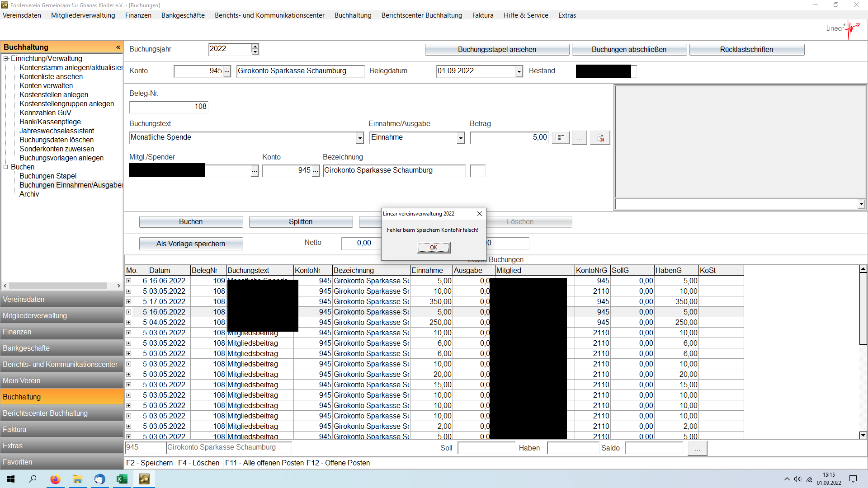This screenshot has width=868, height=488.
Task: Open the Belegdatum date dropdown
Action: [519, 71]
